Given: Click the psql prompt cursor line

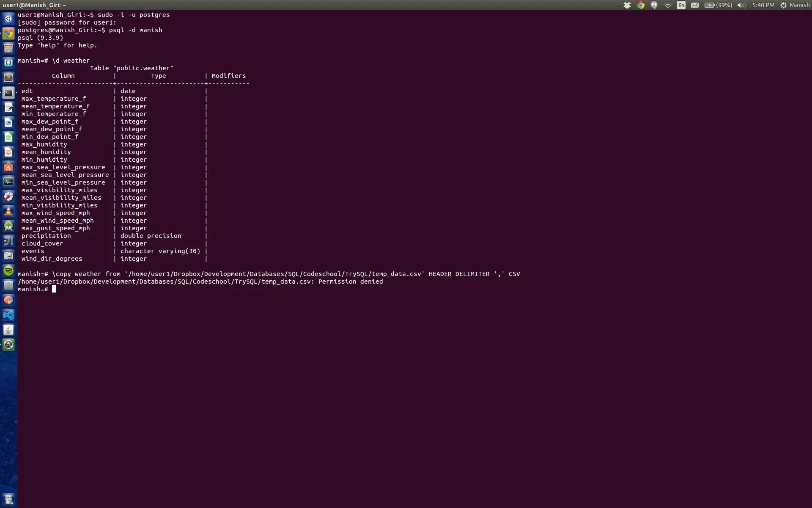Looking at the screenshot, I should pos(54,289).
